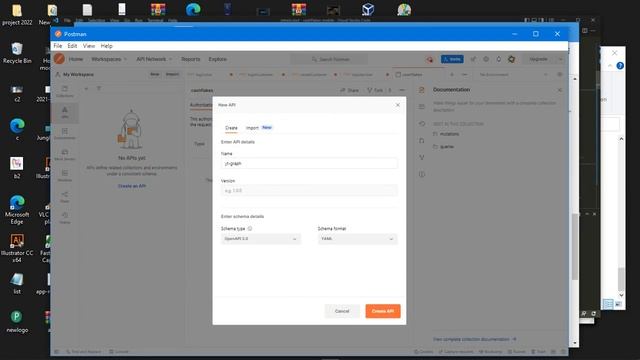Open the newlogo desktop icon
640x360 pixels.
click(17, 322)
